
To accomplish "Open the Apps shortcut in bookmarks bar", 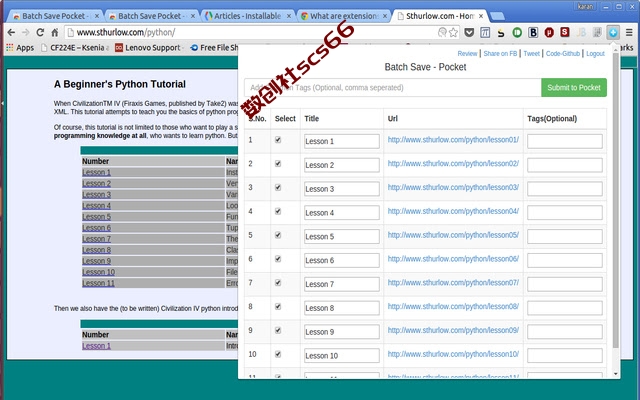I will (20, 48).
